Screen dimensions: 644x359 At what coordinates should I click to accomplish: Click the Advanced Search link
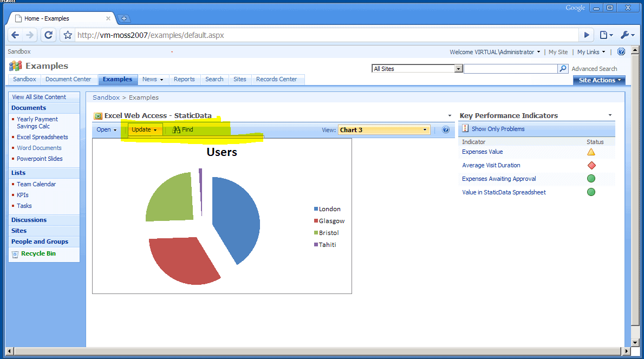594,69
